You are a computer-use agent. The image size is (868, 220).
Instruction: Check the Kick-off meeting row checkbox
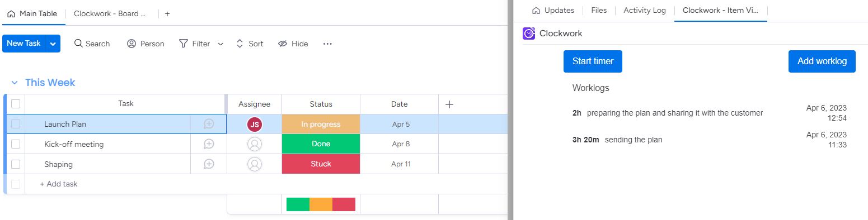point(16,144)
